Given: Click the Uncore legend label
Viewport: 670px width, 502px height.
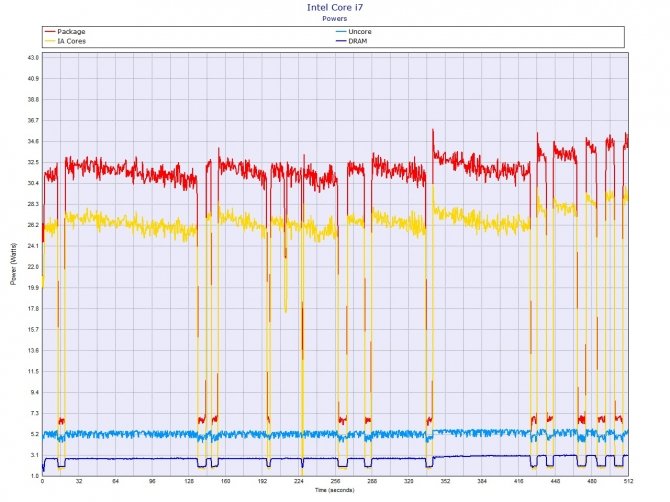Looking at the screenshot, I should tap(360, 32).
